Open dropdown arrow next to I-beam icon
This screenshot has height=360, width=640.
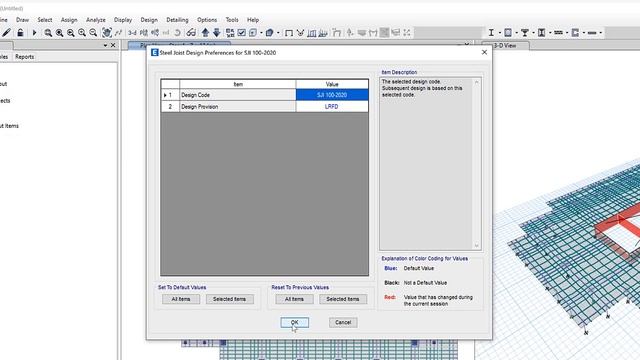point(500,33)
